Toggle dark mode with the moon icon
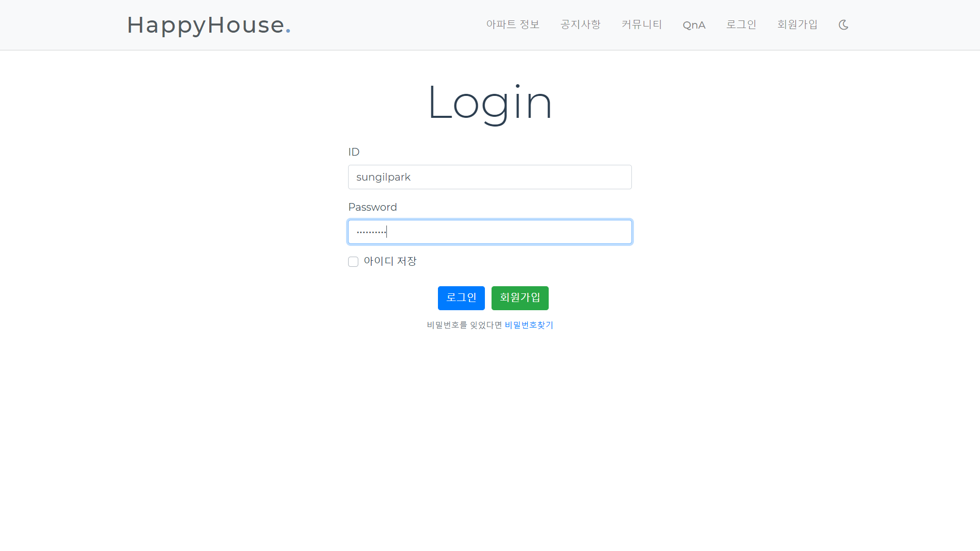This screenshot has width=980, height=551. coord(843,24)
